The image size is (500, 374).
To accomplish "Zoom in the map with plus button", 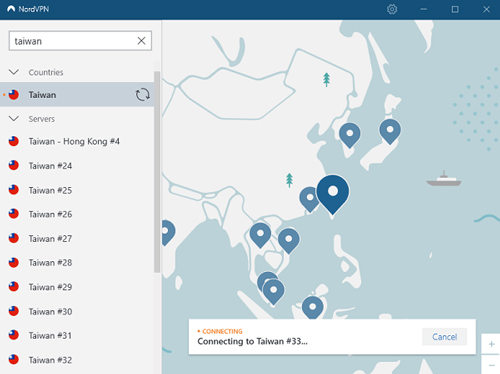I will (491, 344).
